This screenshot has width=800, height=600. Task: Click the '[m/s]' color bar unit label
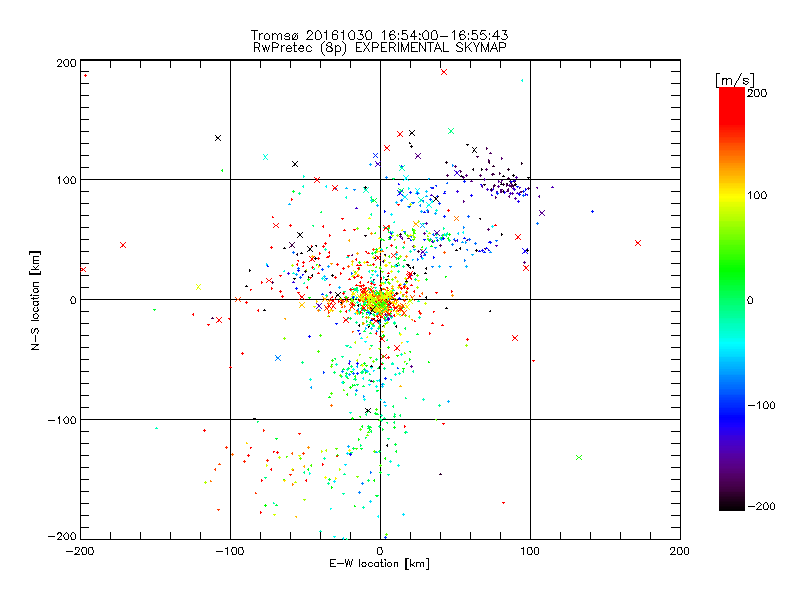[735, 80]
